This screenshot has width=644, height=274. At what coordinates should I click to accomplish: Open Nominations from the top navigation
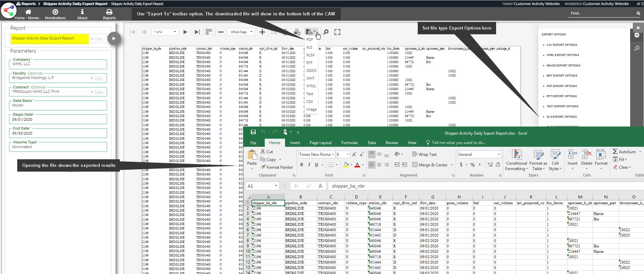point(55,15)
